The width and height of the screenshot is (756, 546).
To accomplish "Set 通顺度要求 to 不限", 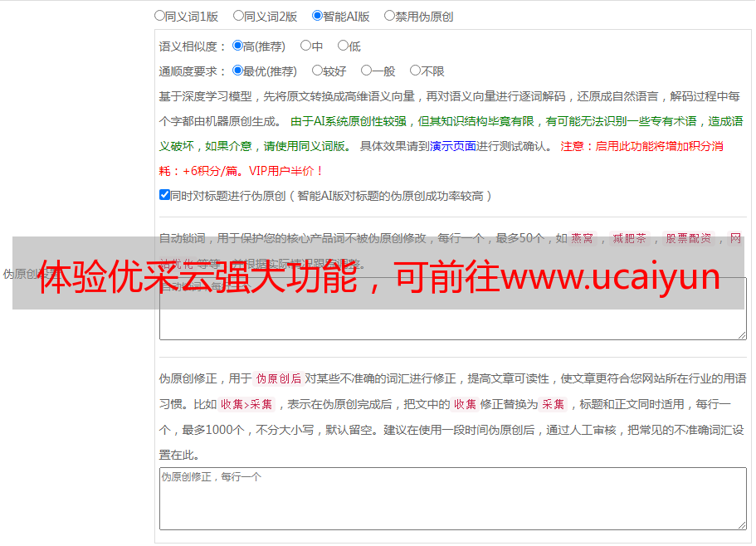I will click(415, 71).
